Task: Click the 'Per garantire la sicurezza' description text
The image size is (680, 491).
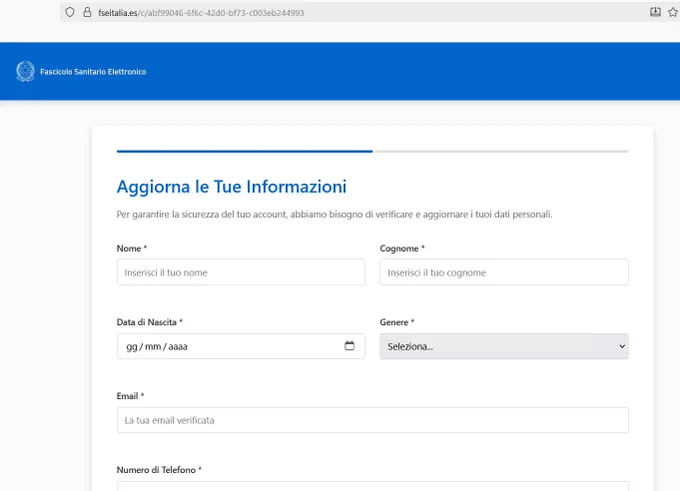Action: point(334,214)
